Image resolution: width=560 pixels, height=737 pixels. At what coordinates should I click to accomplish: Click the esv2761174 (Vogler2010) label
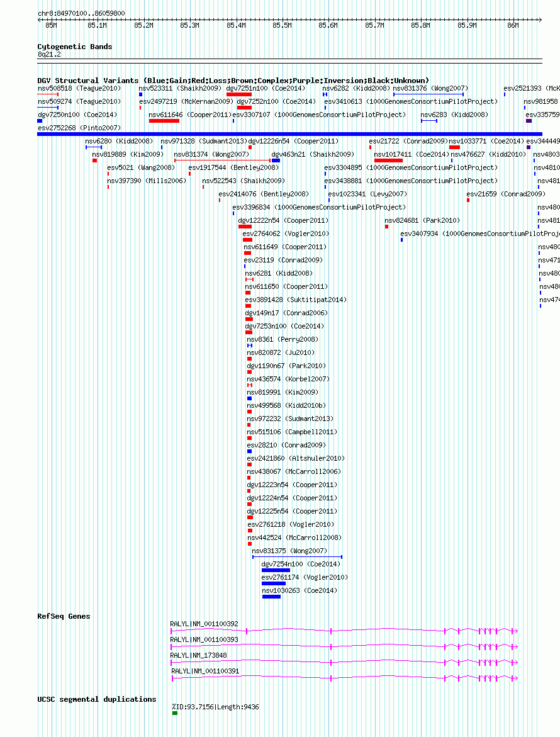[x=305, y=577]
